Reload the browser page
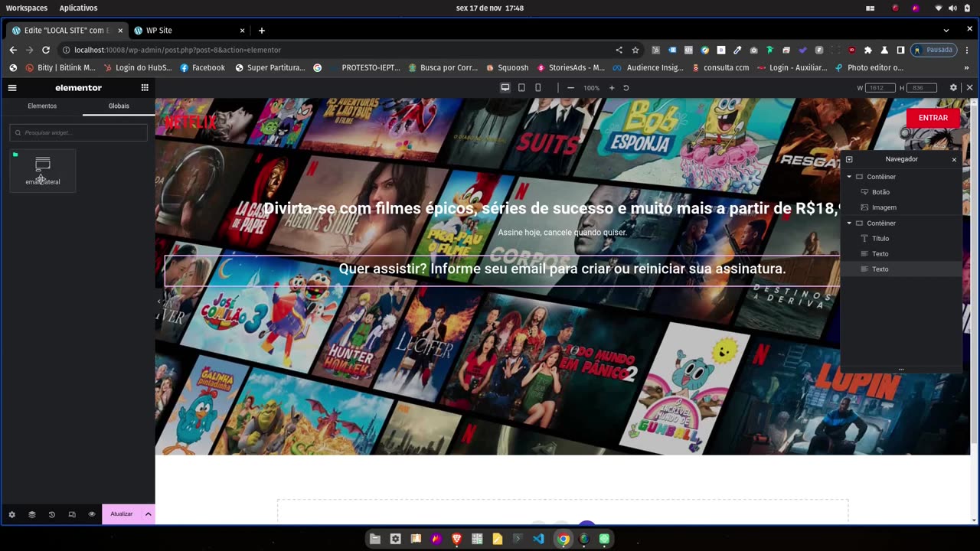 tap(46, 50)
